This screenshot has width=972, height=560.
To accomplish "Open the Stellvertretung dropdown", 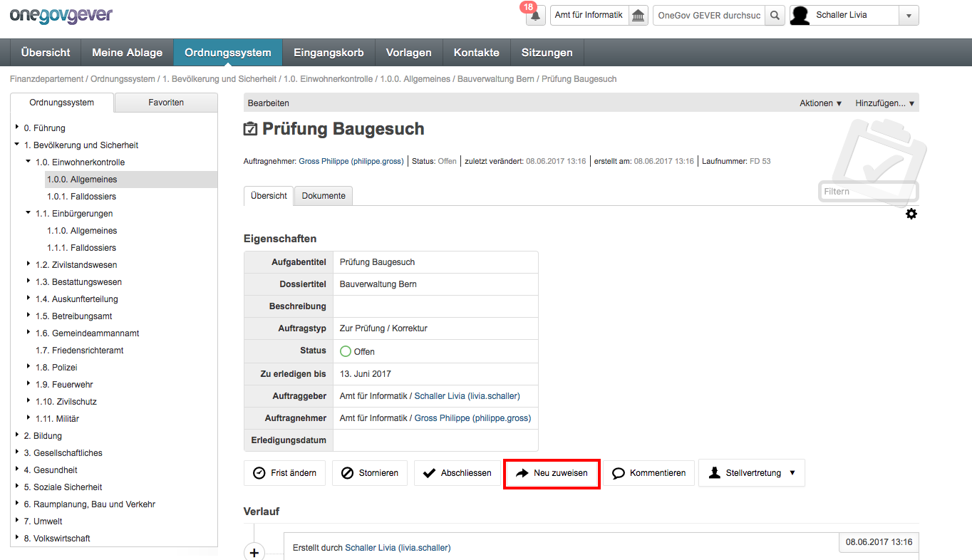I will click(752, 473).
